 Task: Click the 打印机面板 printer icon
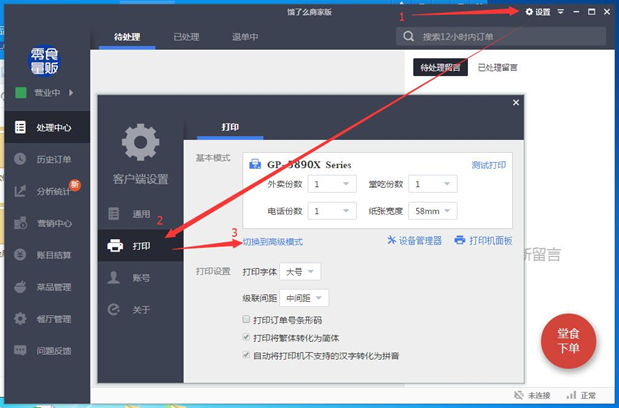click(460, 240)
